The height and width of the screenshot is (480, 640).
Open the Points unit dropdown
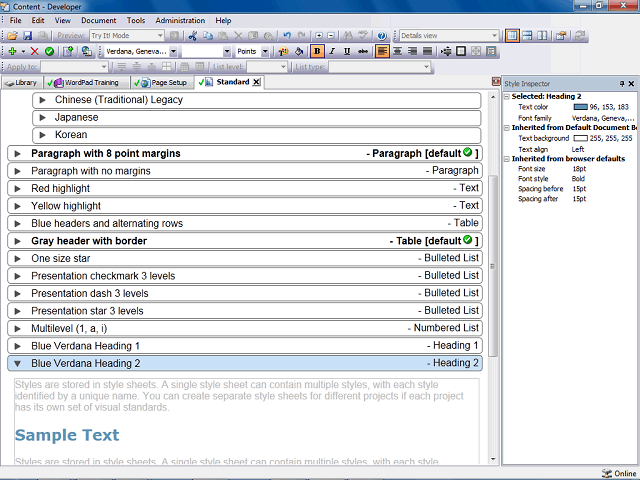click(265, 51)
